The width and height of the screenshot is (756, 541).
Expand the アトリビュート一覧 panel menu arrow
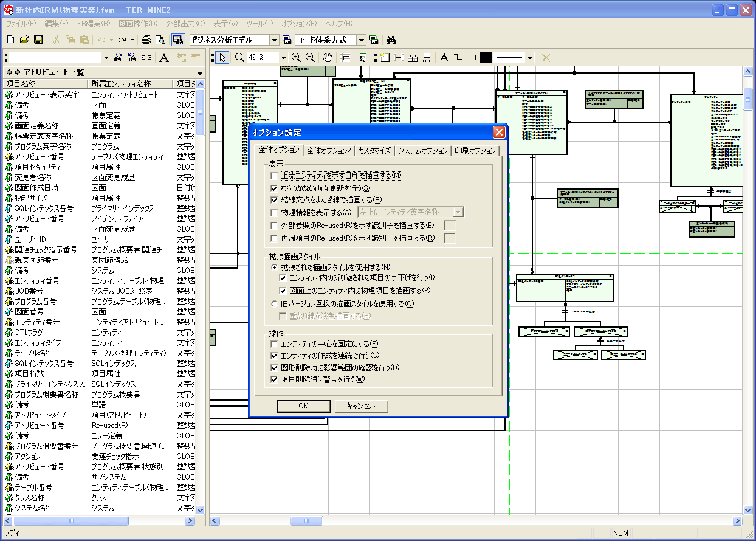point(200,72)
